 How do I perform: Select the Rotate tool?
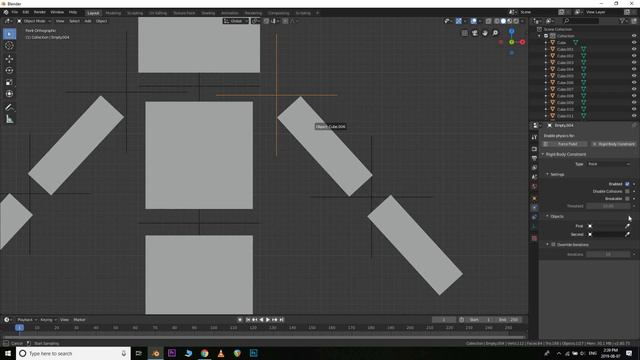pos(9,71)
